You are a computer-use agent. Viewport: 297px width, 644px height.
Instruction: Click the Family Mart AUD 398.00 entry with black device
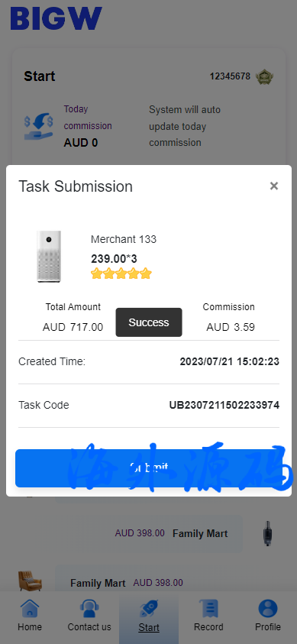[161, 533]
